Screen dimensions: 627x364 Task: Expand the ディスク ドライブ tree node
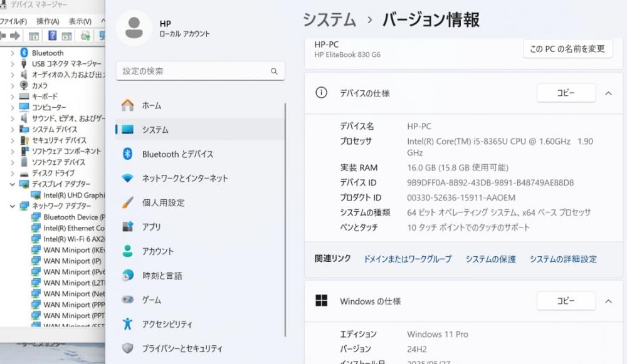coord(13,173)
